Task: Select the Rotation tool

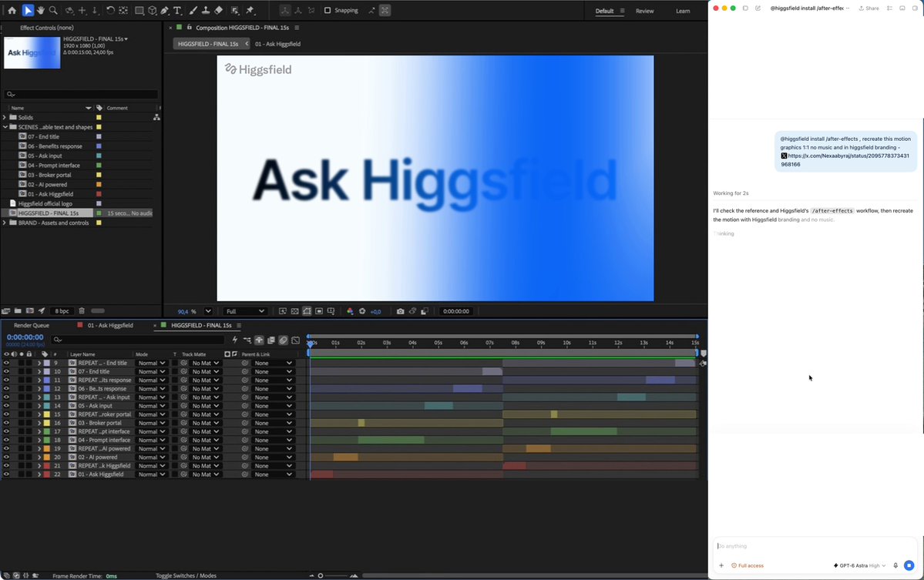Action: (x=110, y=11)
